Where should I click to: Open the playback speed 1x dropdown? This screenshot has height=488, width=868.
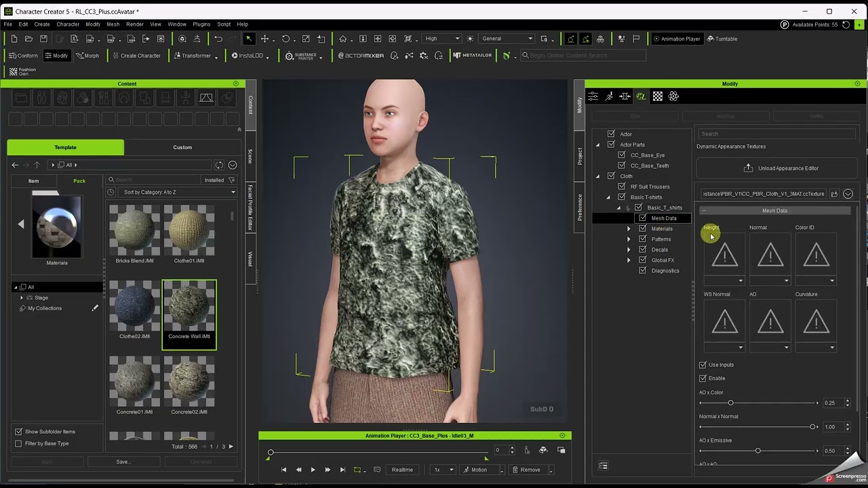443,470
